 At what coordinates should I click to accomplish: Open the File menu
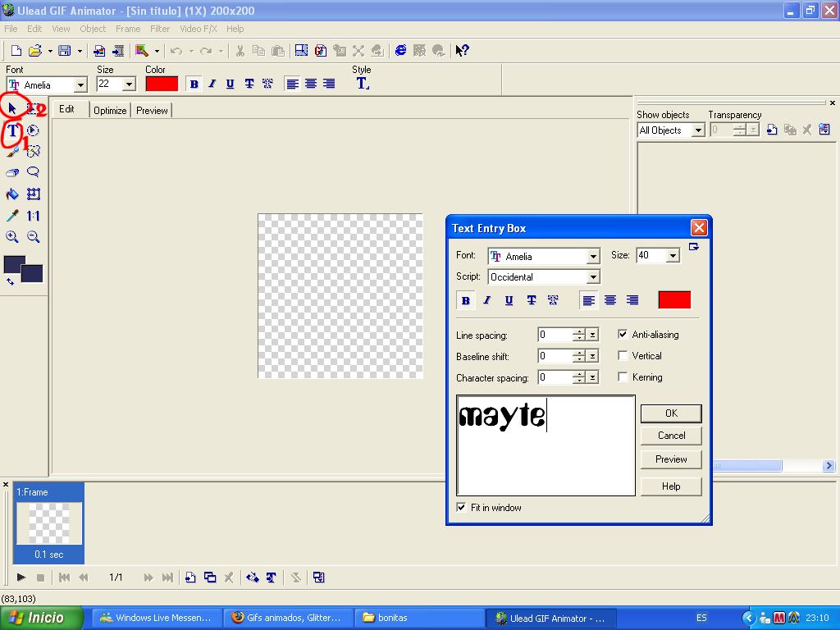click(x=11, y=29)
